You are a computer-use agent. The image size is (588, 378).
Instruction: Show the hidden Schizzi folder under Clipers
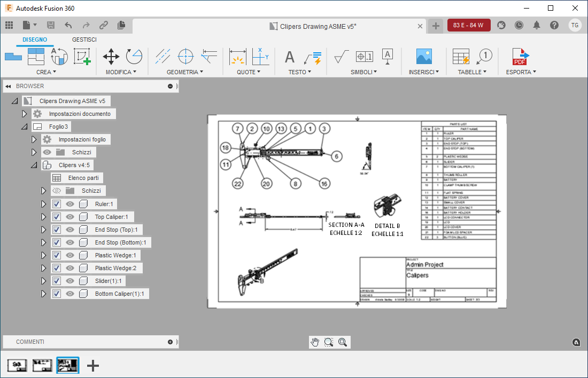point(57,191)
